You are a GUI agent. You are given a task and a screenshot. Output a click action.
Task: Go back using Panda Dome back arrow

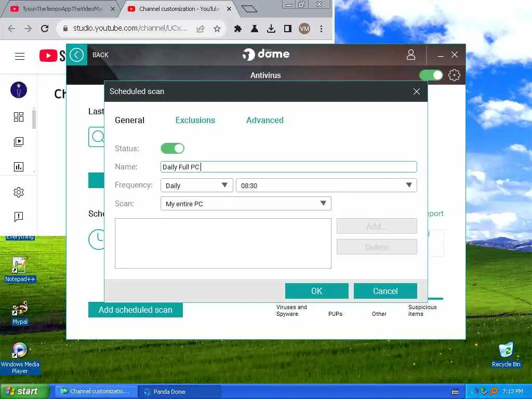(x=77, y=55)
